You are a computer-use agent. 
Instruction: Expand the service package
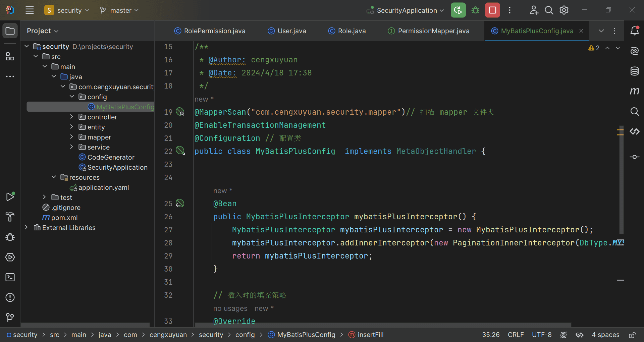point(71,147)
